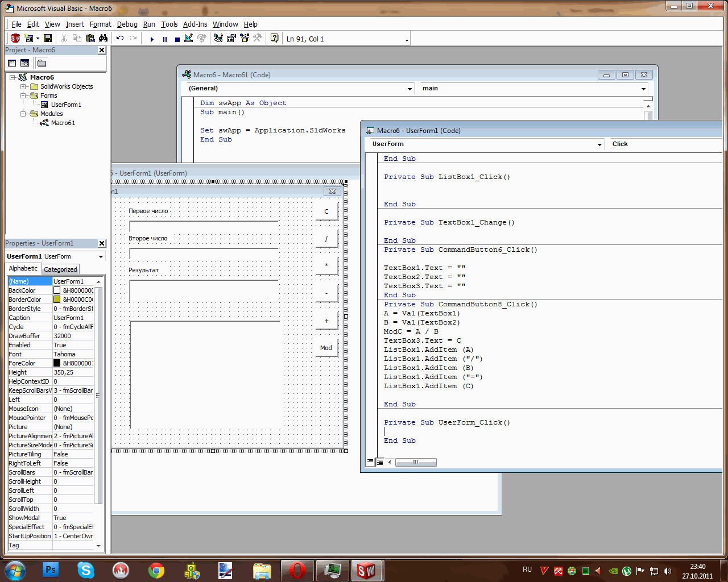Toggle Folders icon in Project panel

coord(42,63)
